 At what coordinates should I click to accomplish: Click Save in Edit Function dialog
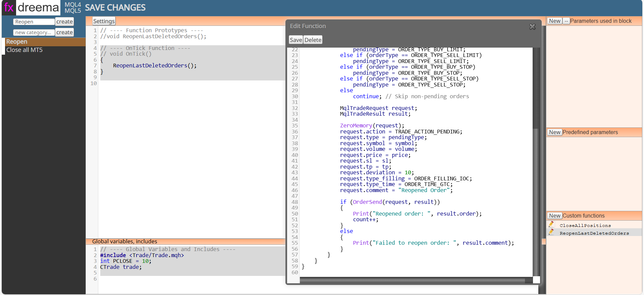(x=296, y=40)
